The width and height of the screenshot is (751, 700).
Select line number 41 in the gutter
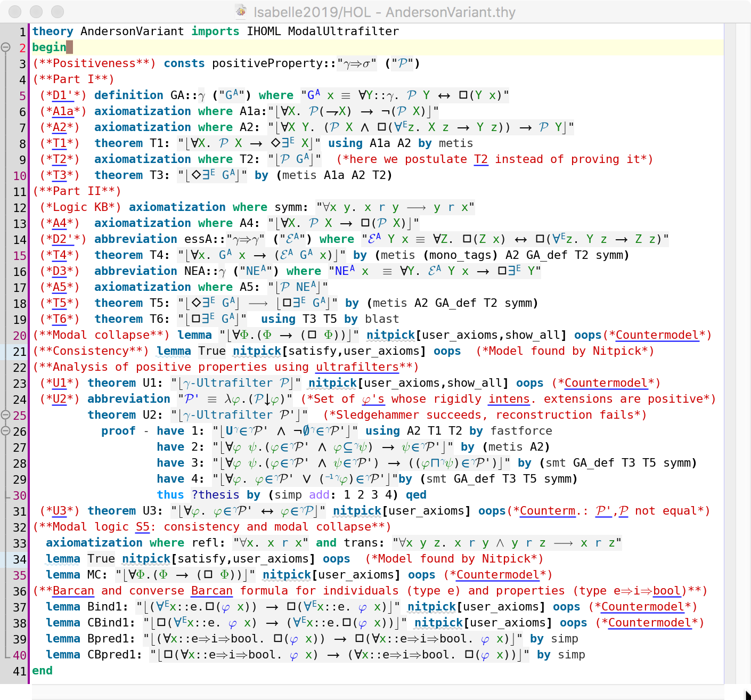pyautogui.click(x=20, y=671)
